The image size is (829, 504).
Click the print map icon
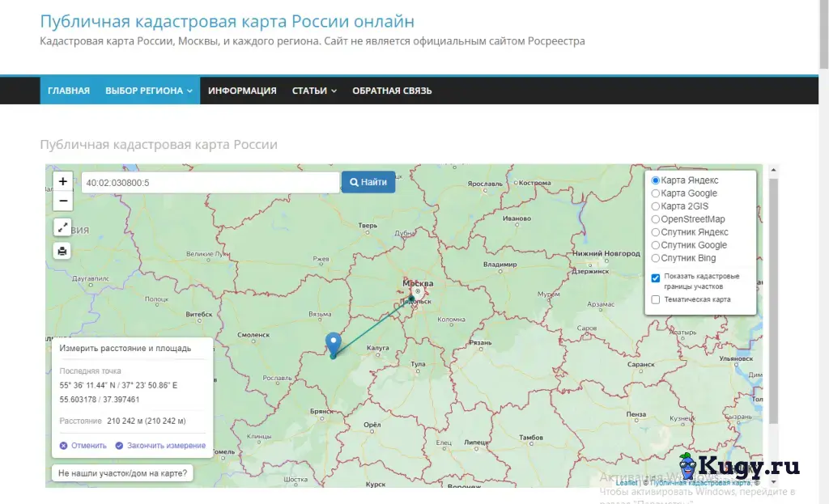point(62,251)
